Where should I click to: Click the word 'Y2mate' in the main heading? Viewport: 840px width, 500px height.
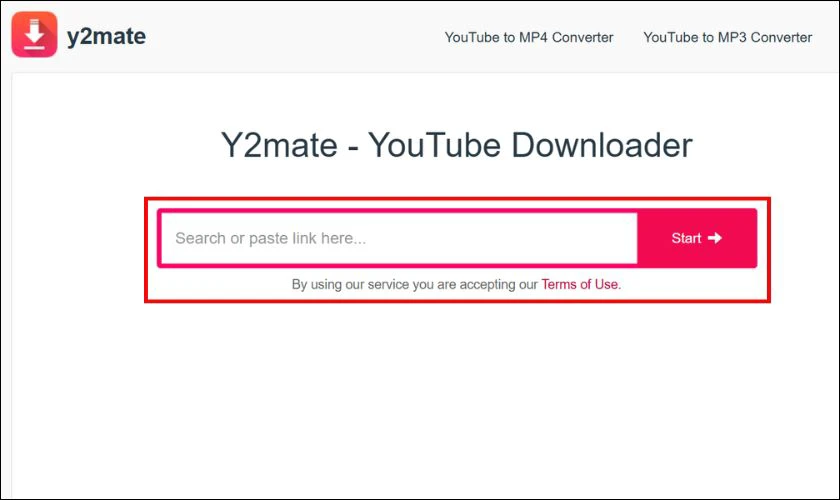[279, 145]
